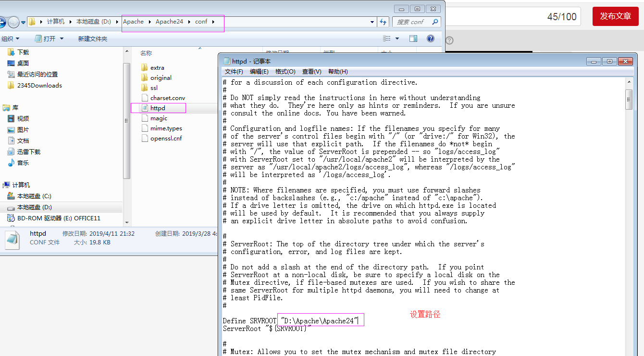Image resolution: width=644 pixels, height=356 pixels.
Task: Select the magic file
Action: tap(159, 118)
